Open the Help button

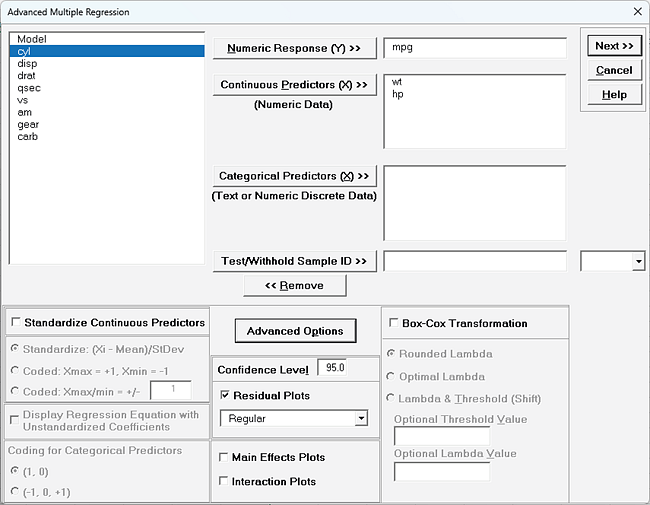(x=613, y=95)
